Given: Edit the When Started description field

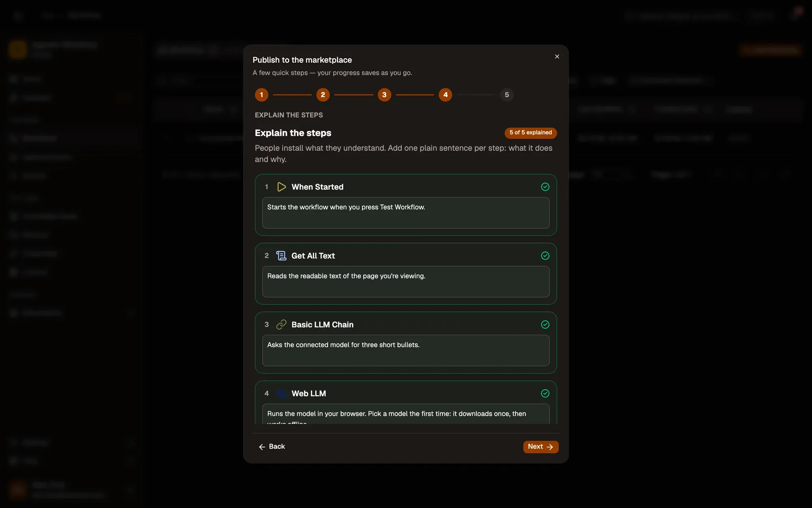Looking at the screenshot, I should pyautogui.click(x=406, y=213).
